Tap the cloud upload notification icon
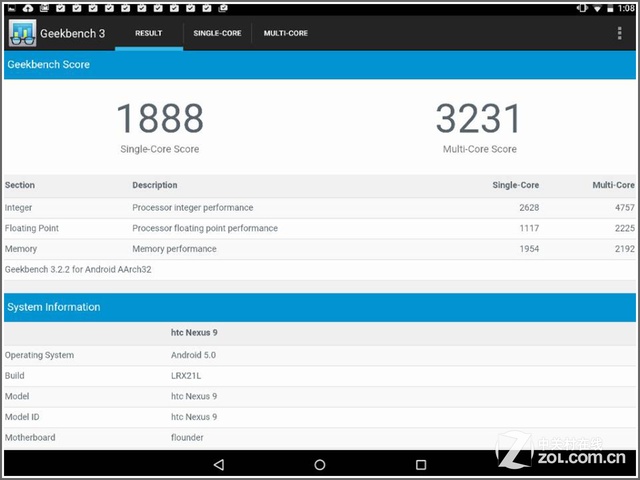The height and width of the screenshot is (480, 640). click(28, 8)
